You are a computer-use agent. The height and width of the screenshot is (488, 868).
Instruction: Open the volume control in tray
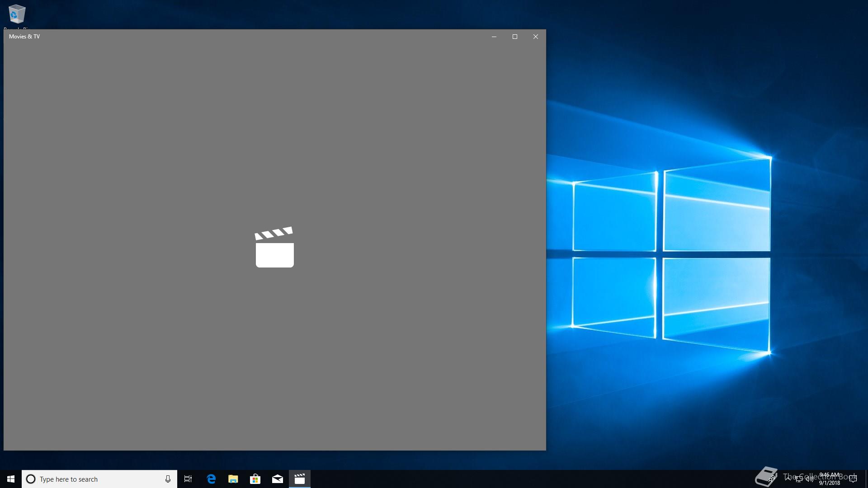click(810, 479)
